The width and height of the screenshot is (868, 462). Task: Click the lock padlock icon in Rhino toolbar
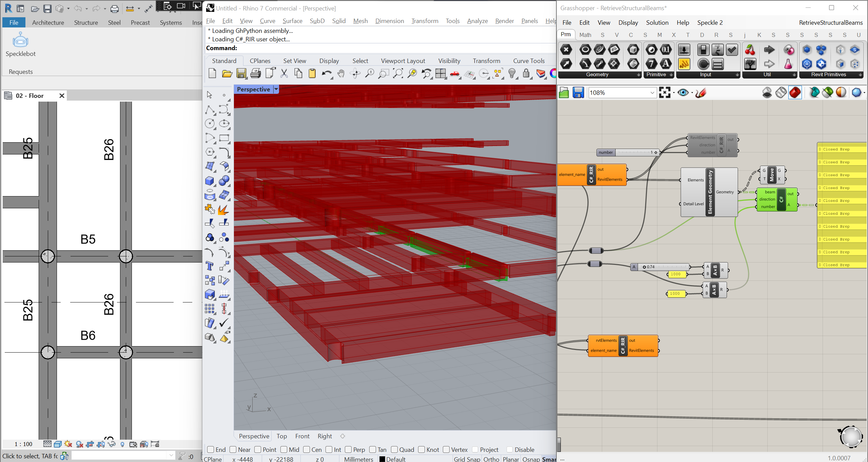pyautogui.click(x=526, y=73)
